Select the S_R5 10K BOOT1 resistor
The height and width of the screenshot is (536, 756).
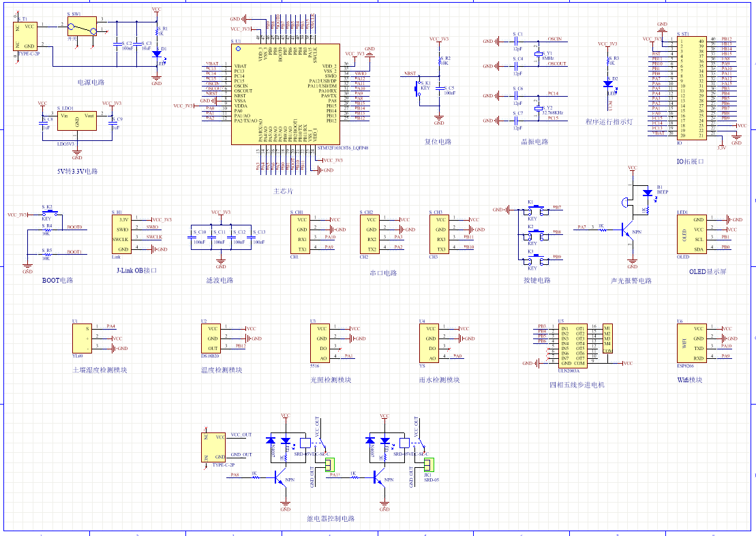46,255
